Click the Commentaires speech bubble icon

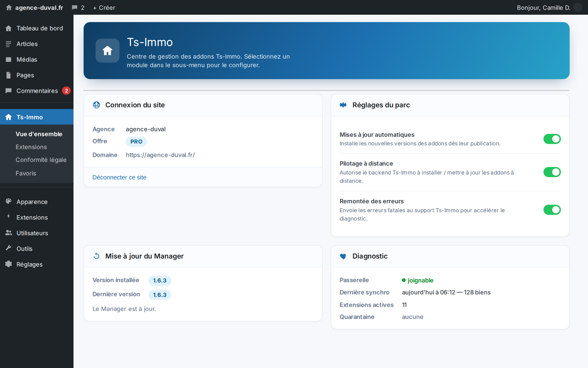9,91
